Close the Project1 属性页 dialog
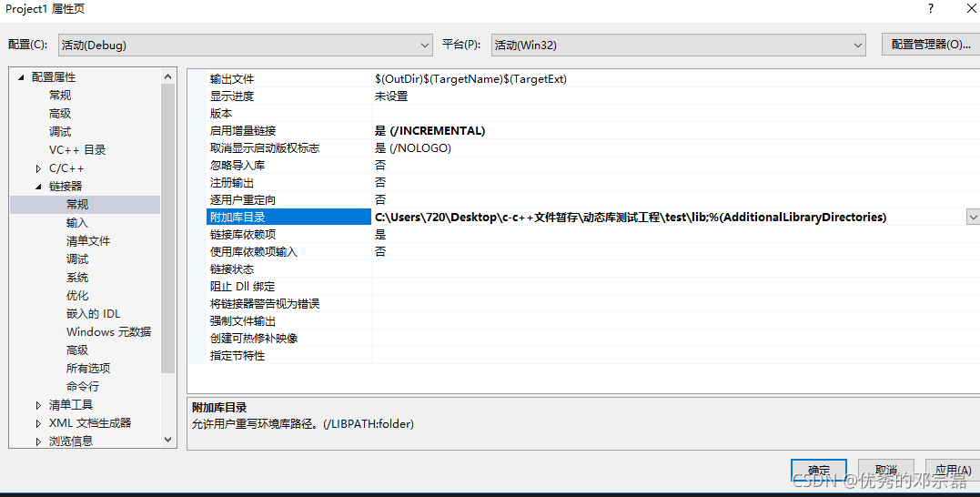Screen dimensions: 980x497 (x=972, y=9)
